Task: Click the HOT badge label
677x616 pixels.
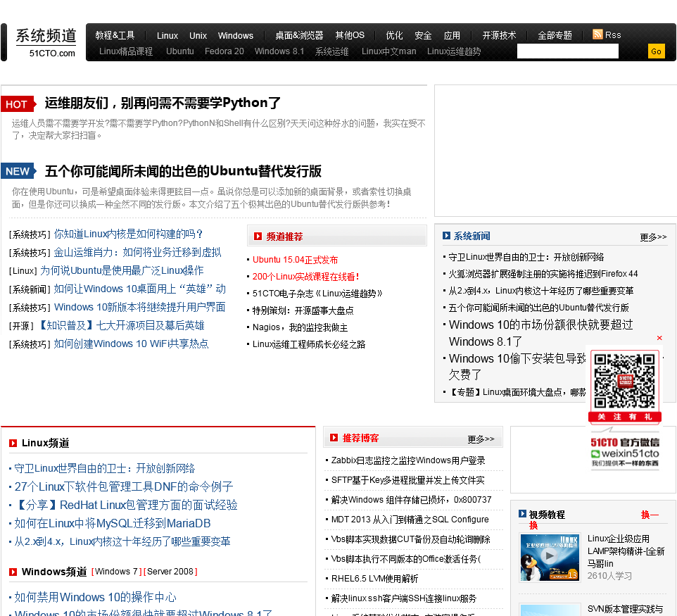Action: [x=18, y=104]
